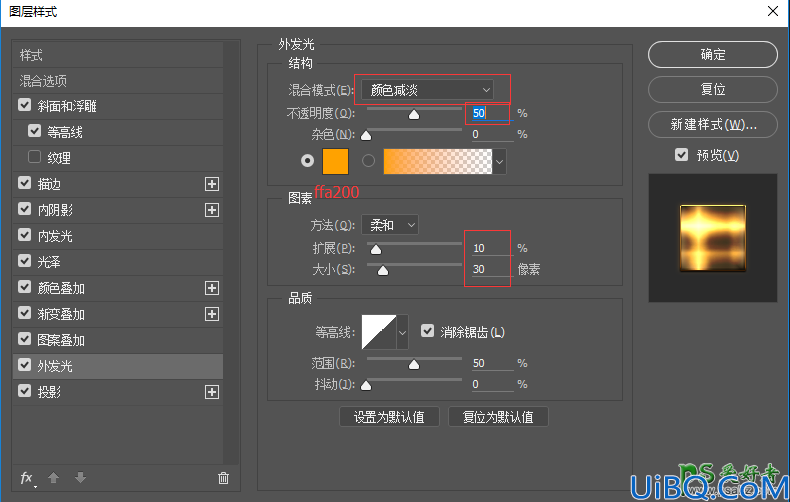Select 图案叠加 style entry

(x=61, y=340)
